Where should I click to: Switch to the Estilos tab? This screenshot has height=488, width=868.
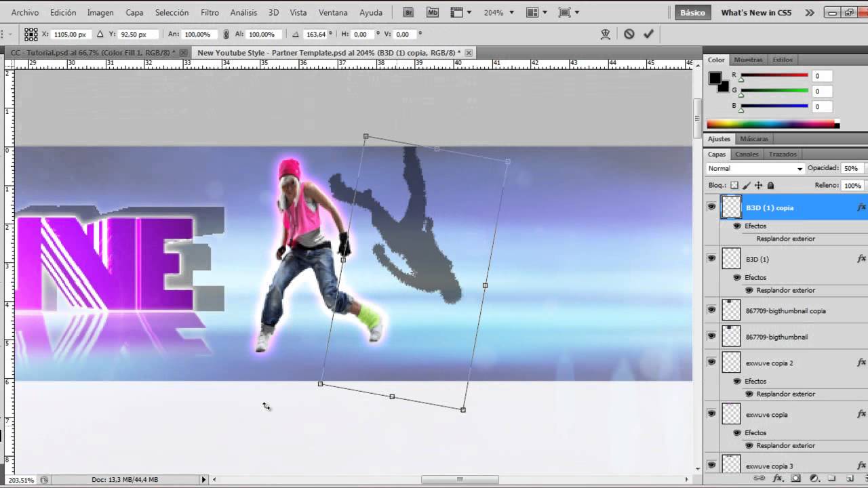[783, 60]
